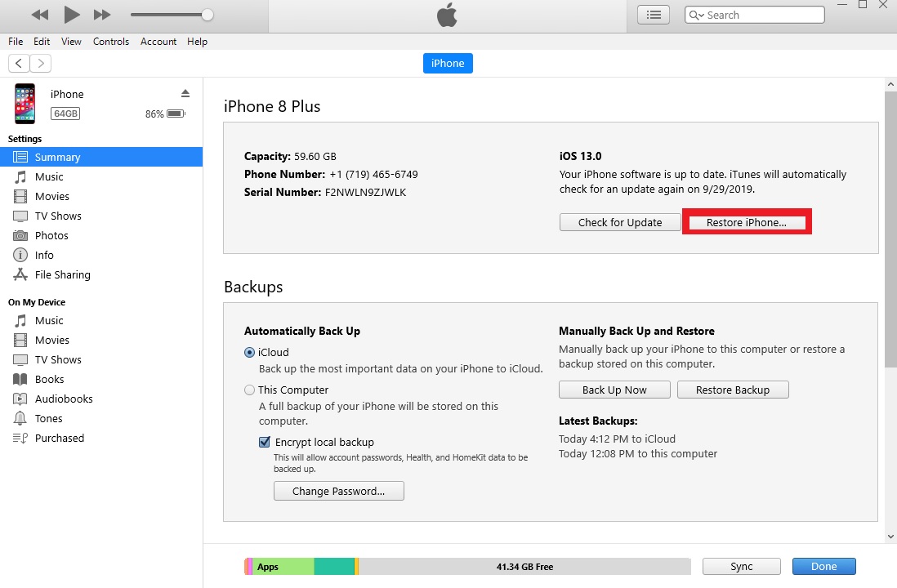Eject the iPhone from the sidebar
Screen dimensions: 897x588
[x=185, y=93]
